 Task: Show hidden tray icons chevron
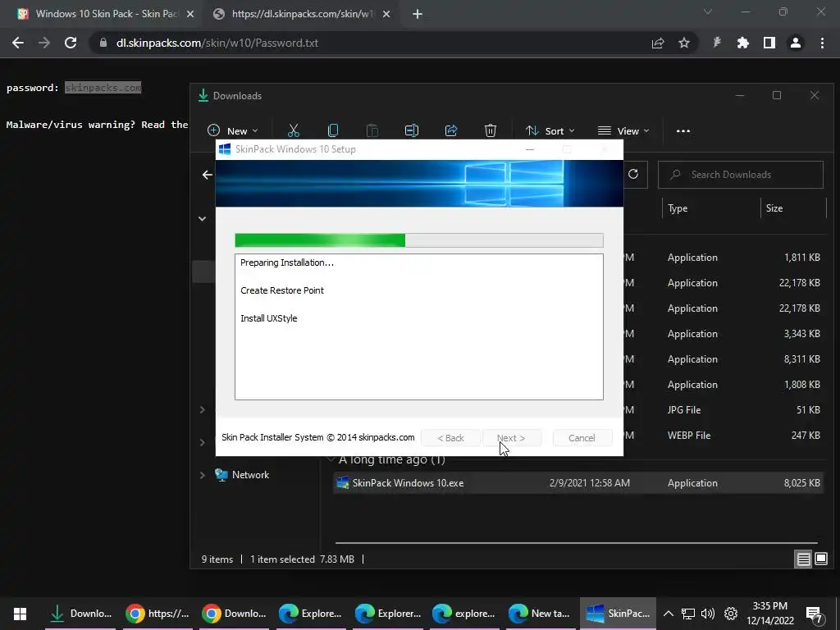tap(668, 614)
